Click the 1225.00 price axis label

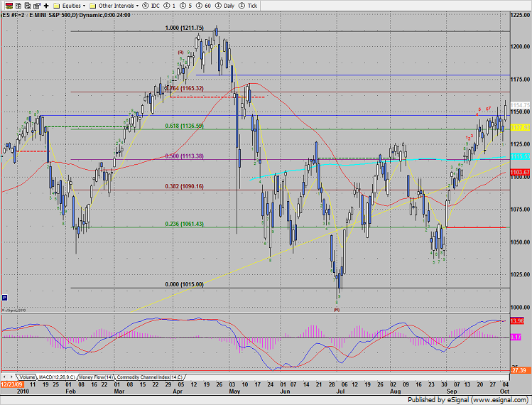(521, 16)
